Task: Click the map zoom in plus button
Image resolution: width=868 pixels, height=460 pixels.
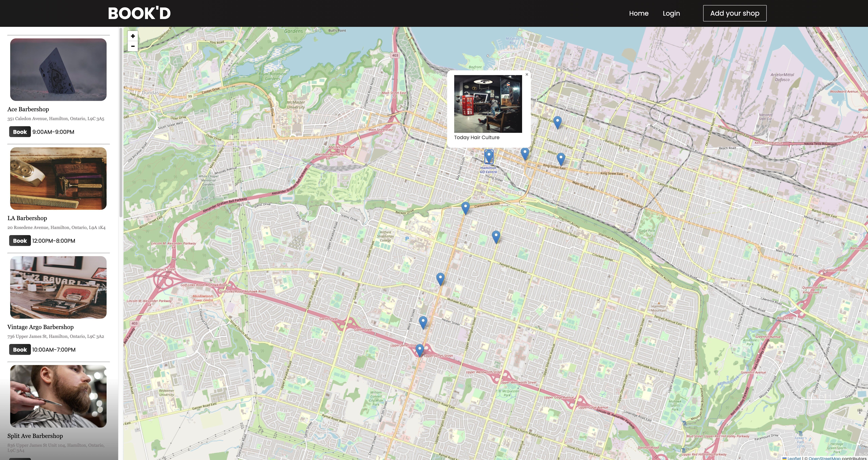Action: 133,36
